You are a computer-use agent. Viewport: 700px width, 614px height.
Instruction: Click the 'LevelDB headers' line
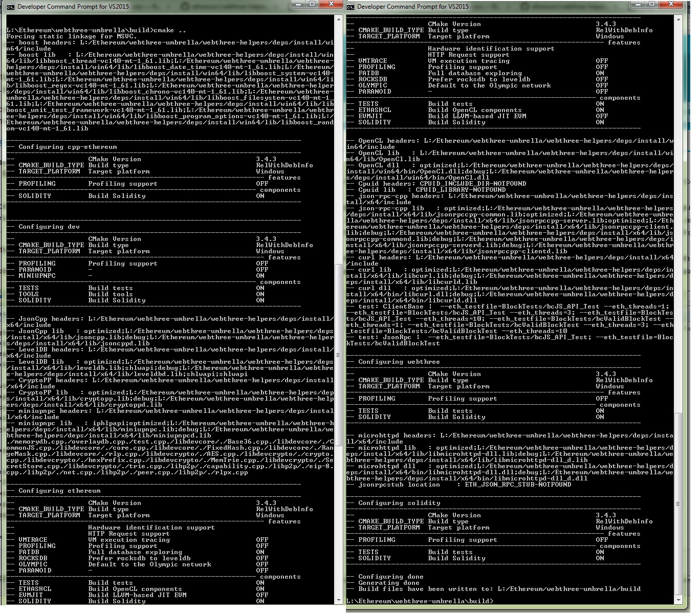point(170,353)
